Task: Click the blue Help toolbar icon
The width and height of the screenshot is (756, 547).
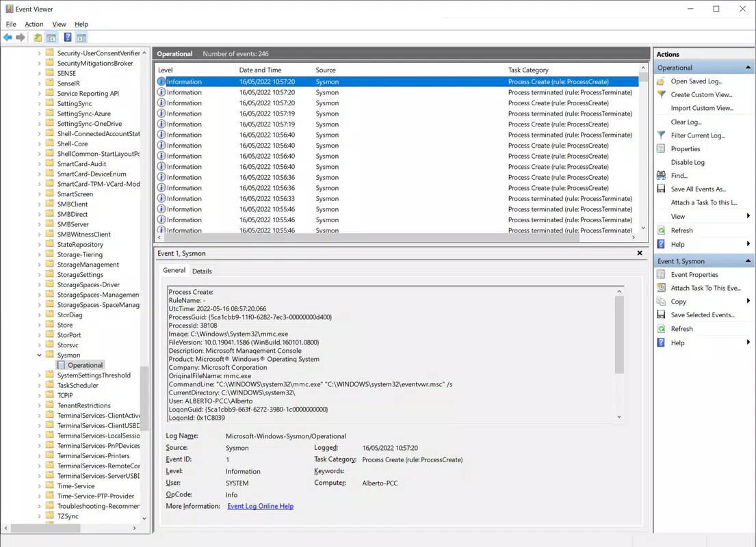Action: (68, 38)
